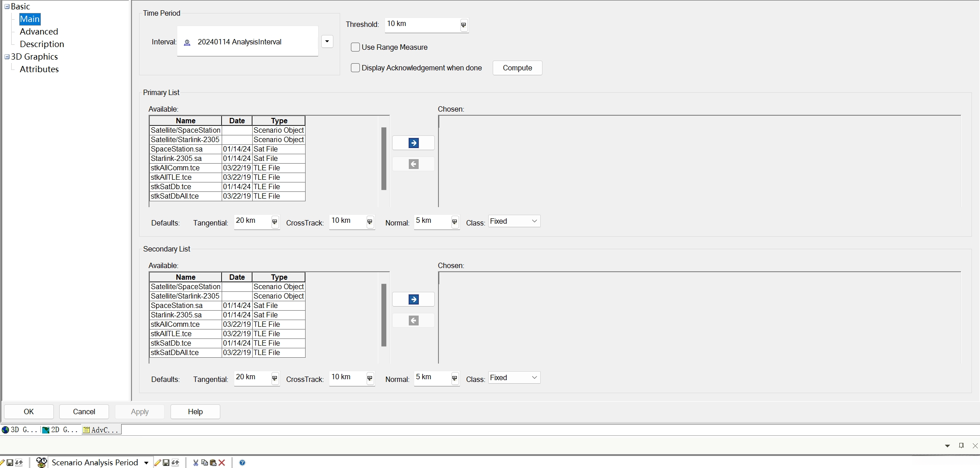Screen dimensions: 980x468
Task: Collapse the Basic tree node
Action: coord(7,7)
